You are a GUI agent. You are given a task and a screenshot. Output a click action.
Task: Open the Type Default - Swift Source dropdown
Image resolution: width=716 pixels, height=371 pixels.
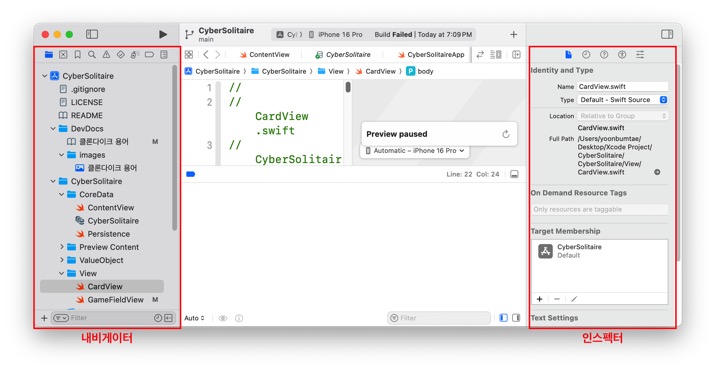point(622,100)
